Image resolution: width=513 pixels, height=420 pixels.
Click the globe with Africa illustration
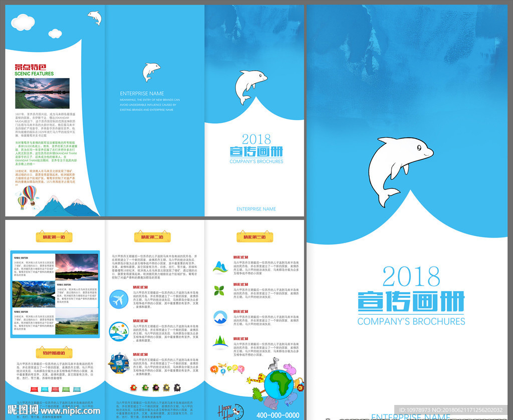tap(279, 384)
